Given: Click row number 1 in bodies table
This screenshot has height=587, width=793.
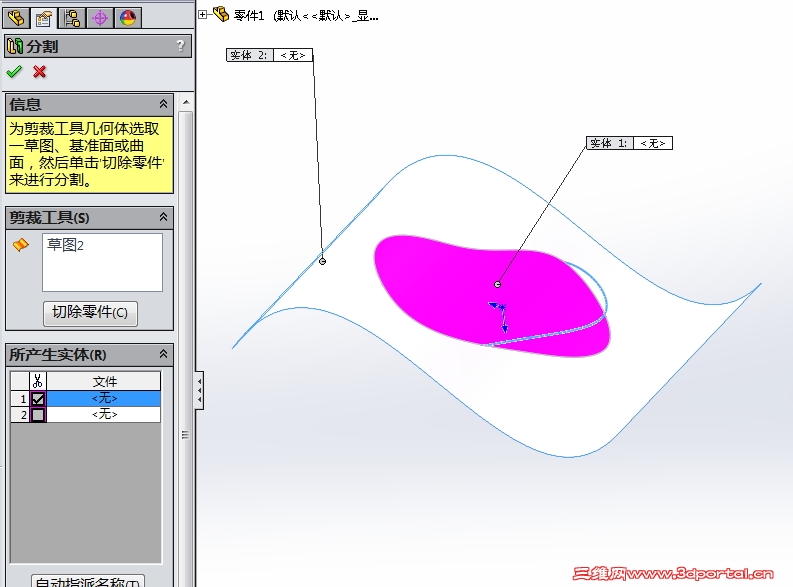Looking at the screenshot, I should (21, 398).
